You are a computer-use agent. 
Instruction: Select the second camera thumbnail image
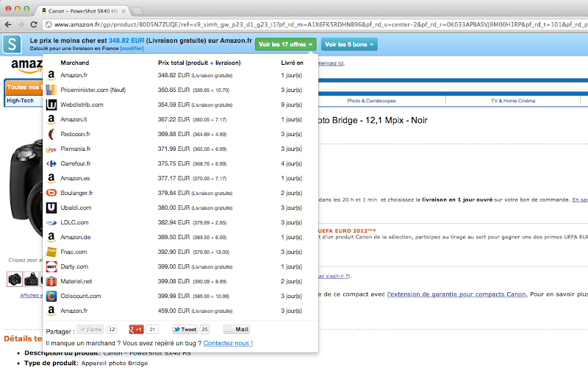point(31,279)
